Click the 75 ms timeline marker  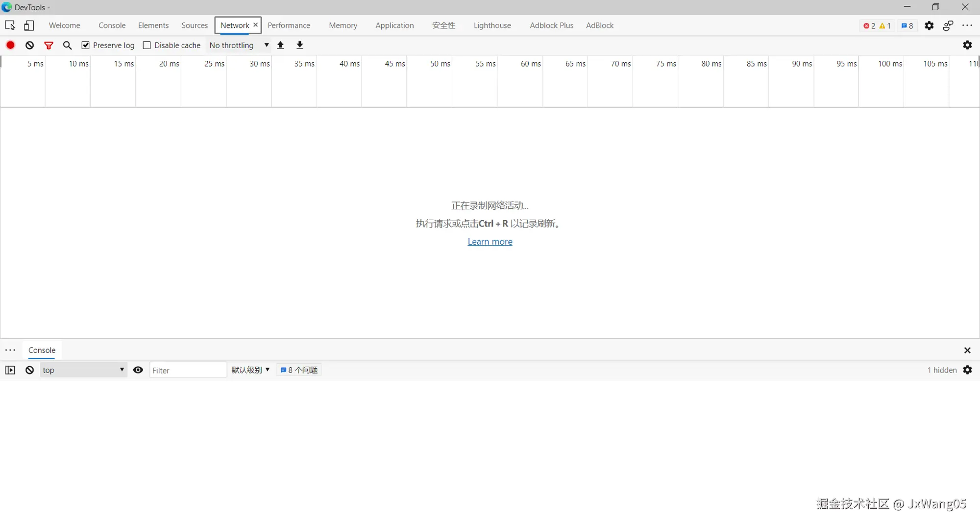(x=666, y=64)
